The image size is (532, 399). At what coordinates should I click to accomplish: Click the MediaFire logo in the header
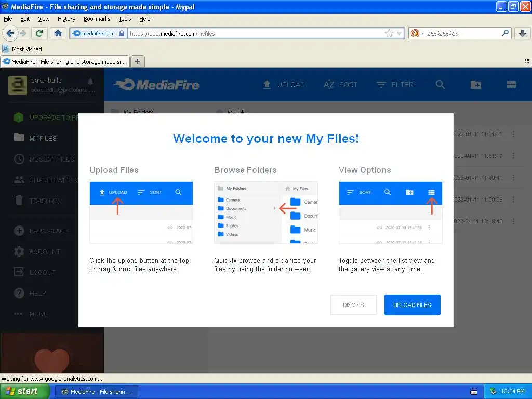(x=156, y=85)
